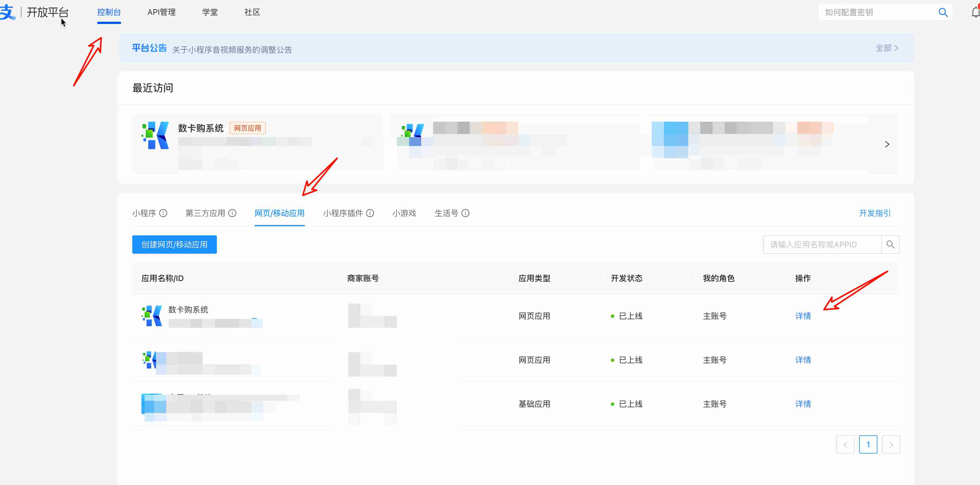Open the 开发指引 link
Image resolution: width=980 pixels, height=485 pixels.
point(875,213)
